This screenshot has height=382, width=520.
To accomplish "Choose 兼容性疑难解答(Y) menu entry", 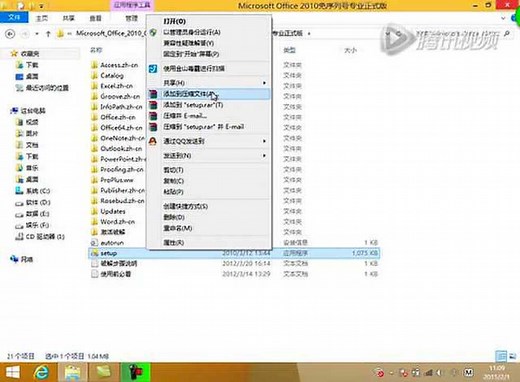I will click(208, 43).
